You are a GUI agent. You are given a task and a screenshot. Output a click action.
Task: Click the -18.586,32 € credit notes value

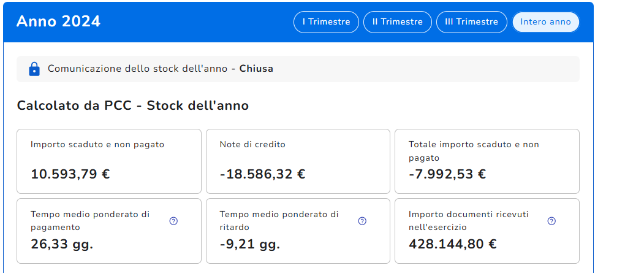click(262, 174)
